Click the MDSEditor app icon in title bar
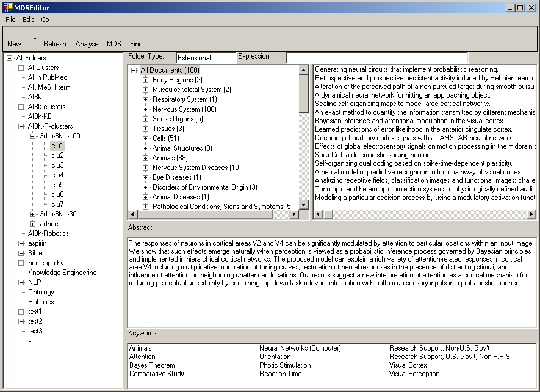 (8, 7)
